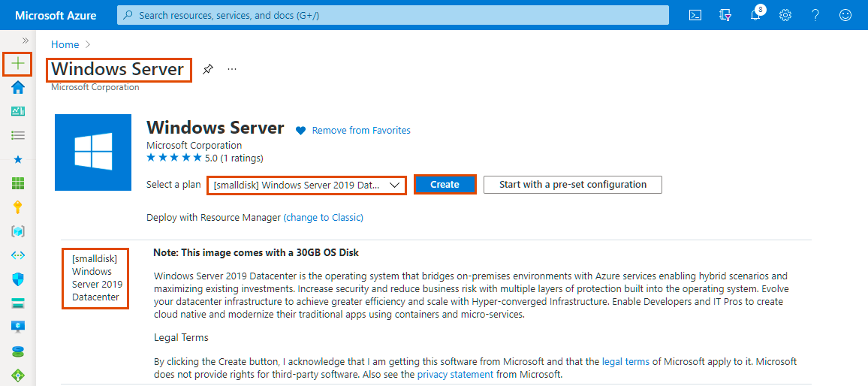868x386 pixels.
Task: Open Dashboard chart icon in sidebar
Action: [x=18, y=111]
